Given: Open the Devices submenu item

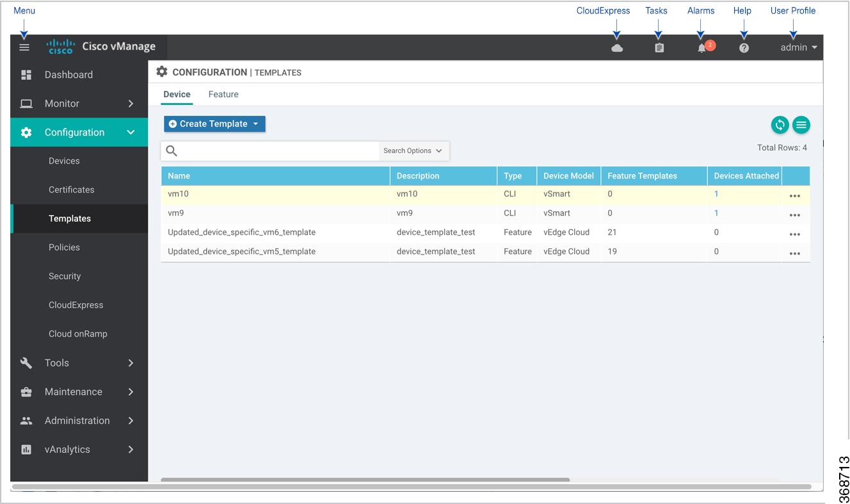Looking at the screenshot, I should [64, 161].
